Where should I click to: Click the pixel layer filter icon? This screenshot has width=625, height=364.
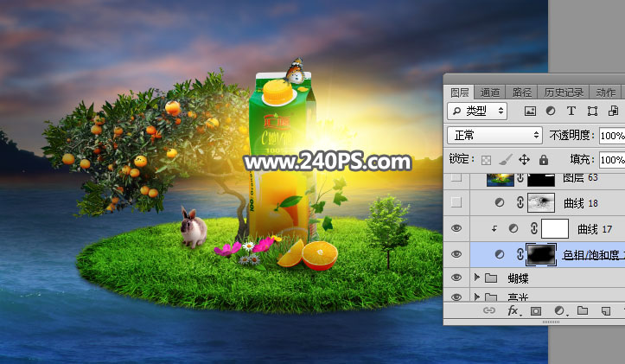(x=530, y=112)
